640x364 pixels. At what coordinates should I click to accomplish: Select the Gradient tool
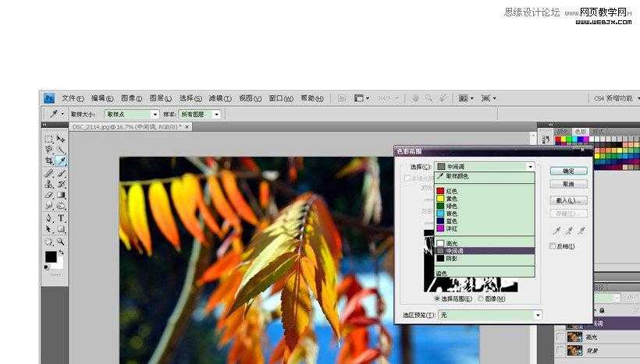point(61,195)
